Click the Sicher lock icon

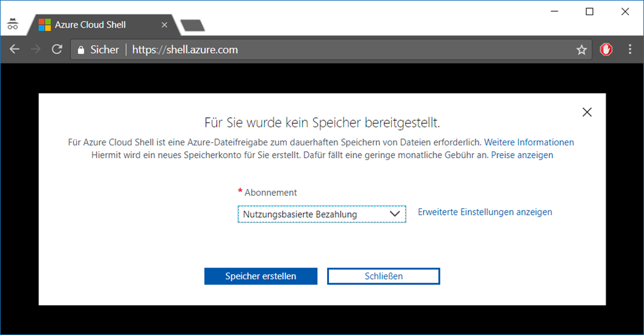point(80,50)
